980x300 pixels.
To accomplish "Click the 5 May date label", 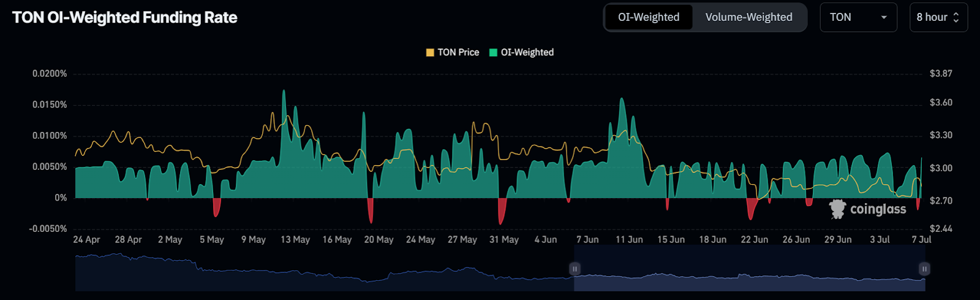I will coord(212,239).
